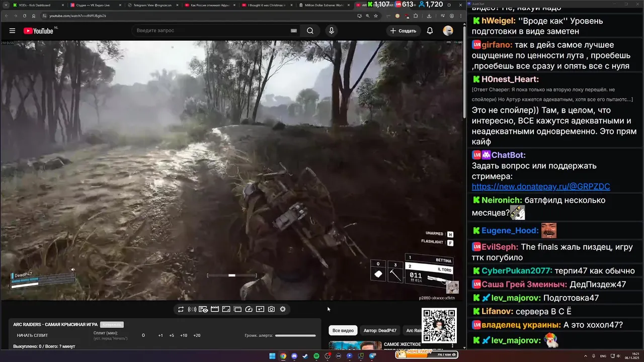644x362 pixels.
Task: Click username CyberPukan2077 in chat
Action: (517, 270)
